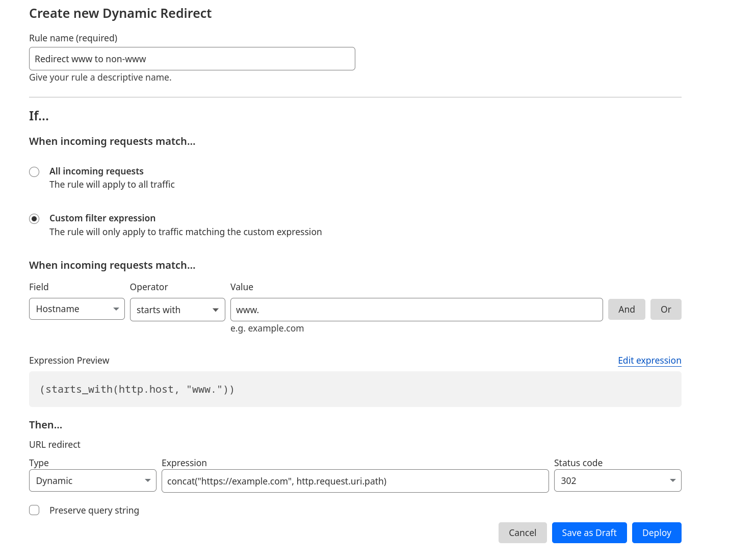The width and height of the screenshot is (730, 560).
Task: Click the 'Custom filter expression' label text
Action: (102, 218)
